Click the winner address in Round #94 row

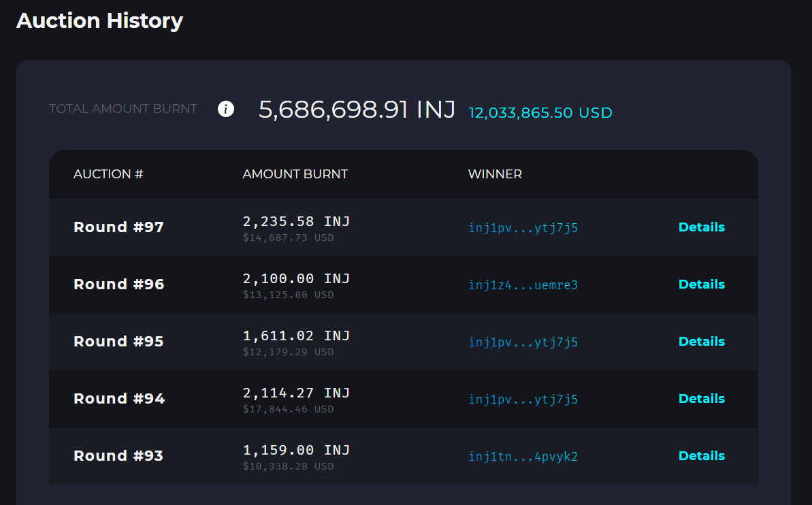point(523,400)
